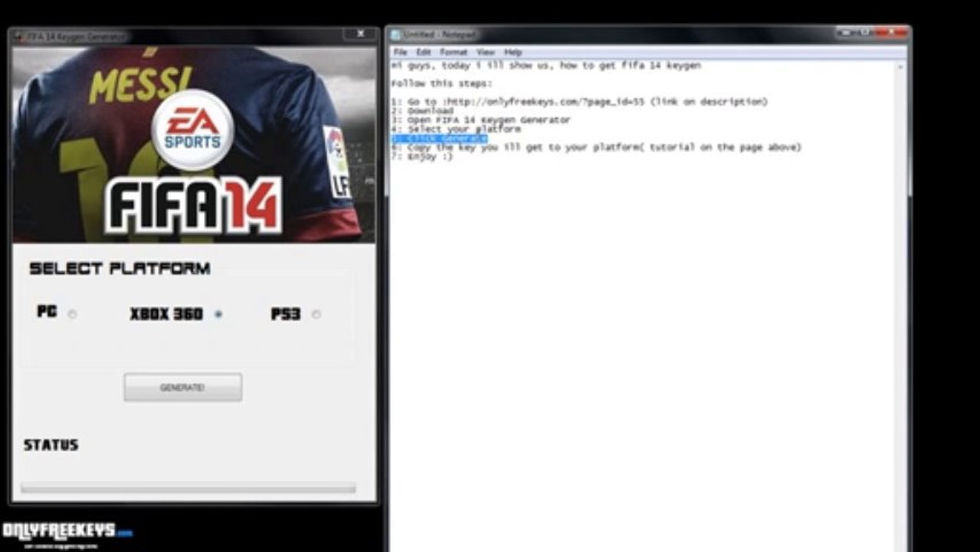This screenshot has width=980, height=552.
Task: Open Notepad's Help menu
Action: pos(513,52)
